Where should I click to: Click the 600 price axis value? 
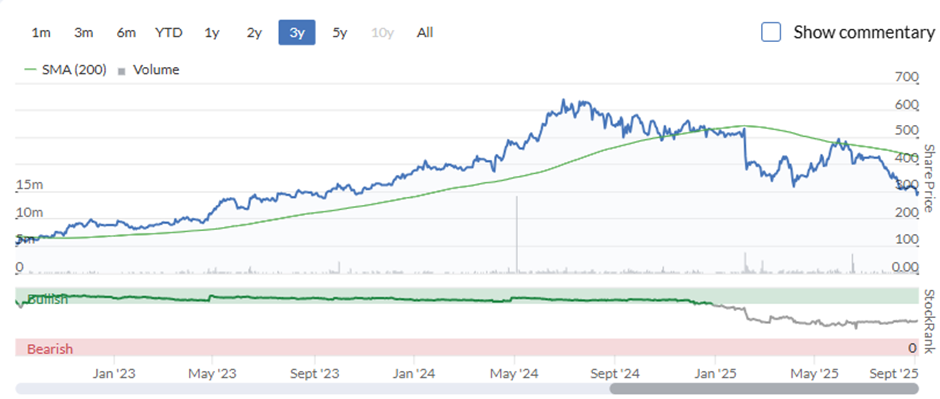(906, 104)
